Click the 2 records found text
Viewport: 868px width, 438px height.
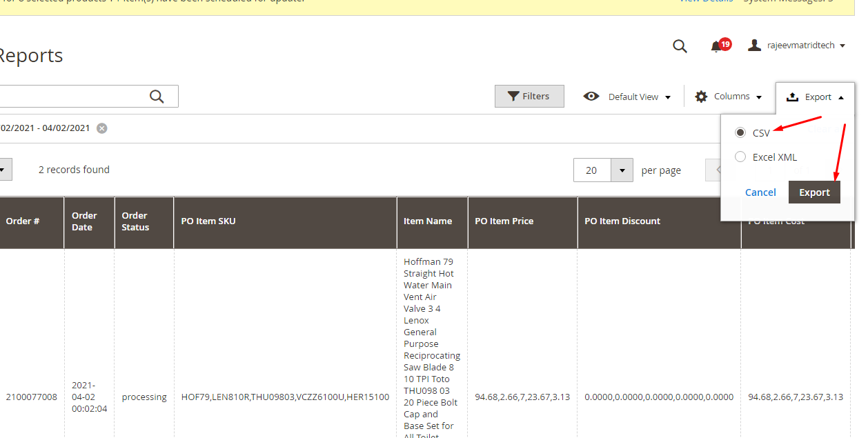tap(74, 170)
